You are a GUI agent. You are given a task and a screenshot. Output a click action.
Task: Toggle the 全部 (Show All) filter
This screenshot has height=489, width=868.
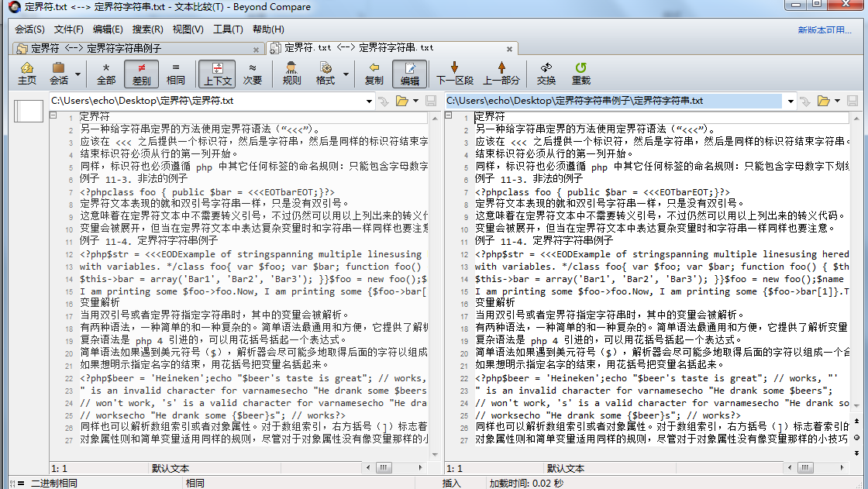tap(106, 73)
